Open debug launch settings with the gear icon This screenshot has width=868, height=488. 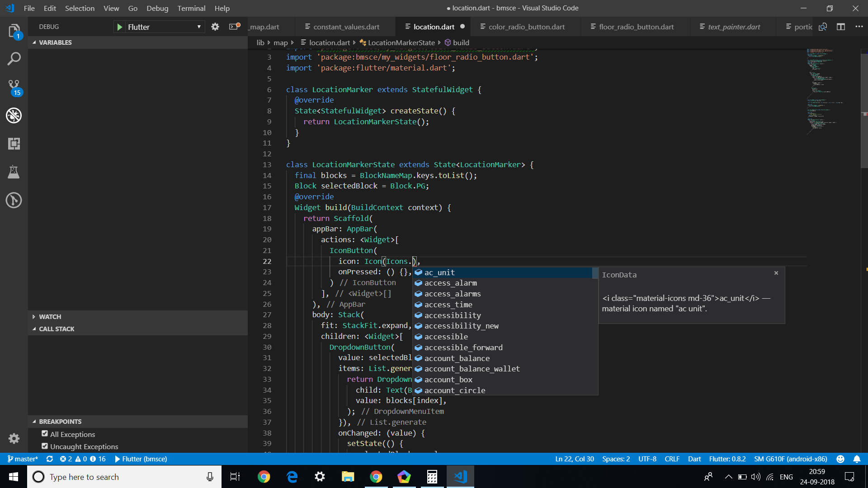tap(215, 27)
